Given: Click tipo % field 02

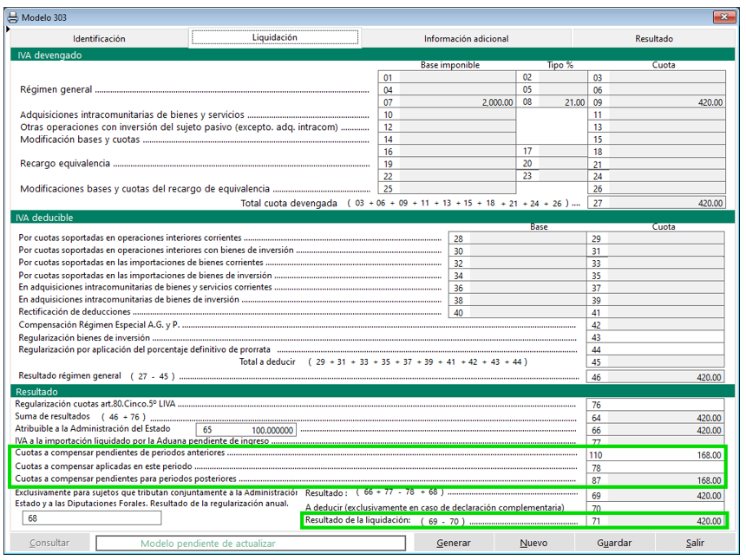Looking at the screenshot, I should pos(552,77).
